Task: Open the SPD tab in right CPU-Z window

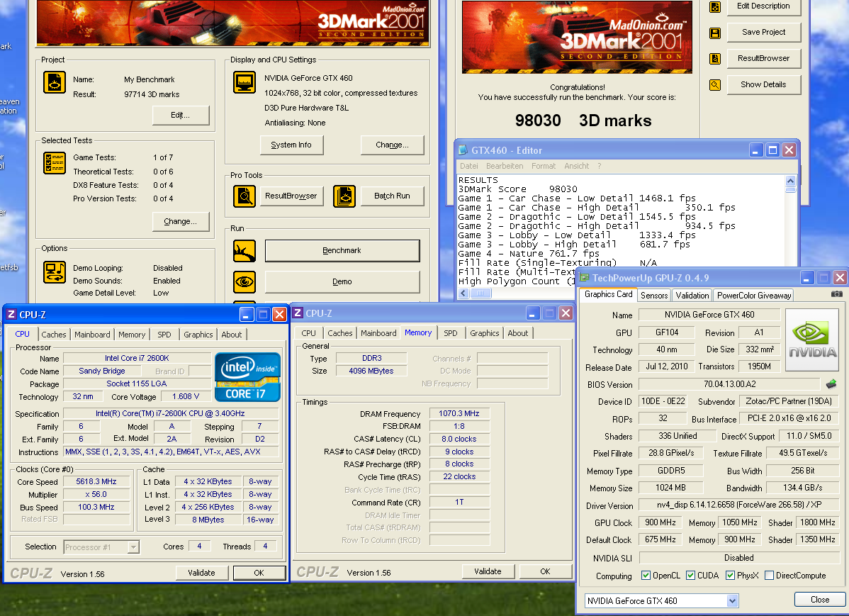Action: 451,333
